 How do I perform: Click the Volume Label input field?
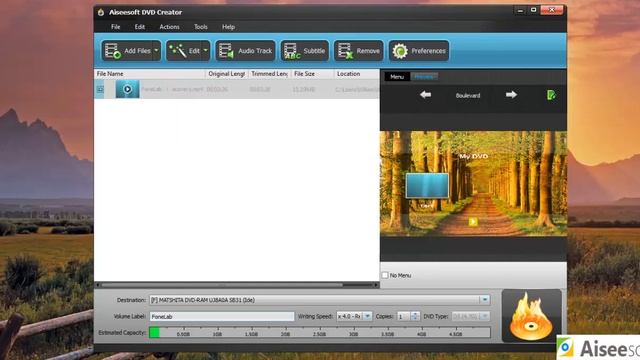(222, 316)
